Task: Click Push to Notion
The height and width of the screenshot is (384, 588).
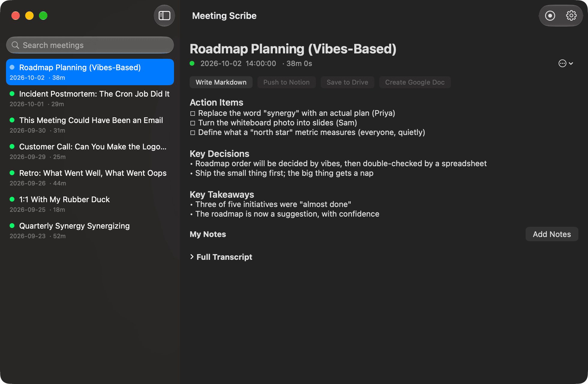Action: pos(286,82)
